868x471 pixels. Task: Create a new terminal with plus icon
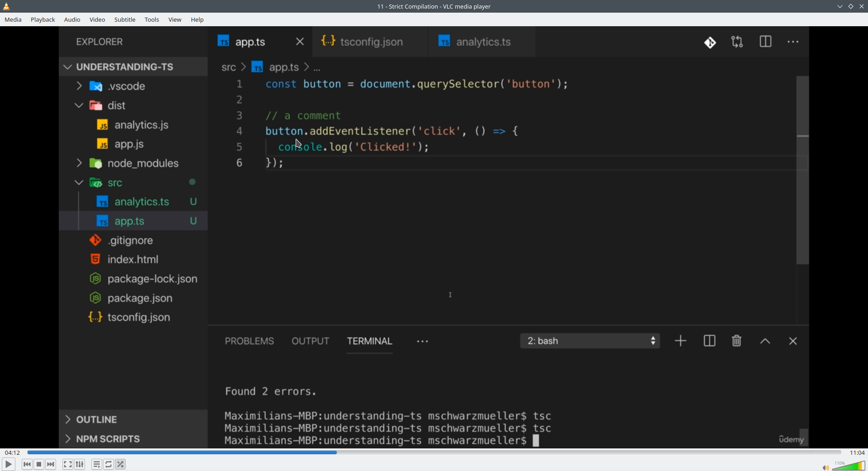(x=681, y=341)
